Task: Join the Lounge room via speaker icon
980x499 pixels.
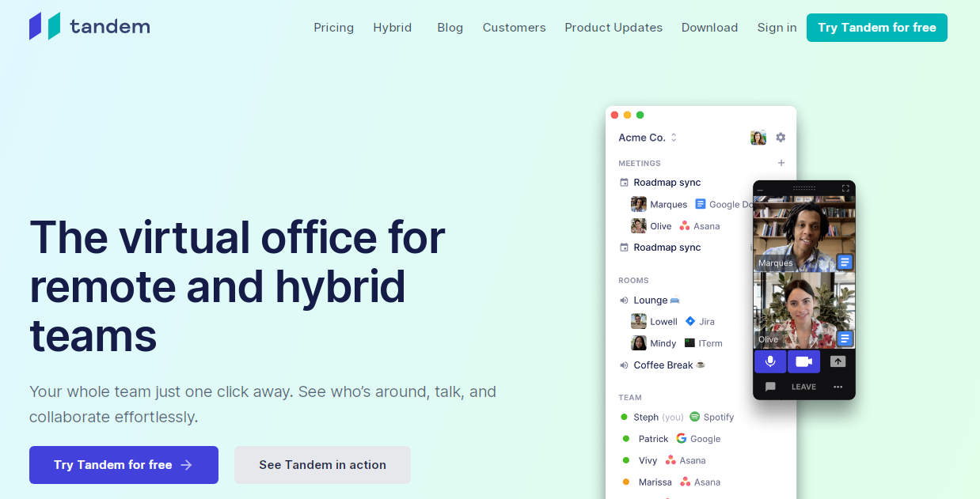Action: [624, 301]
